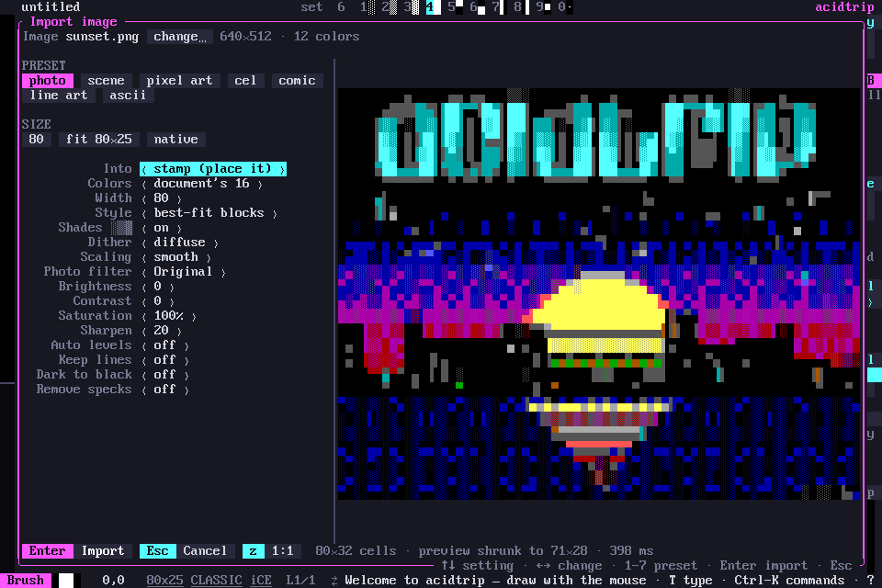Image resolution: width=882 pixels, height=588 pixels.
Task: Select character slot 3 dense shade
Action: 412,7
